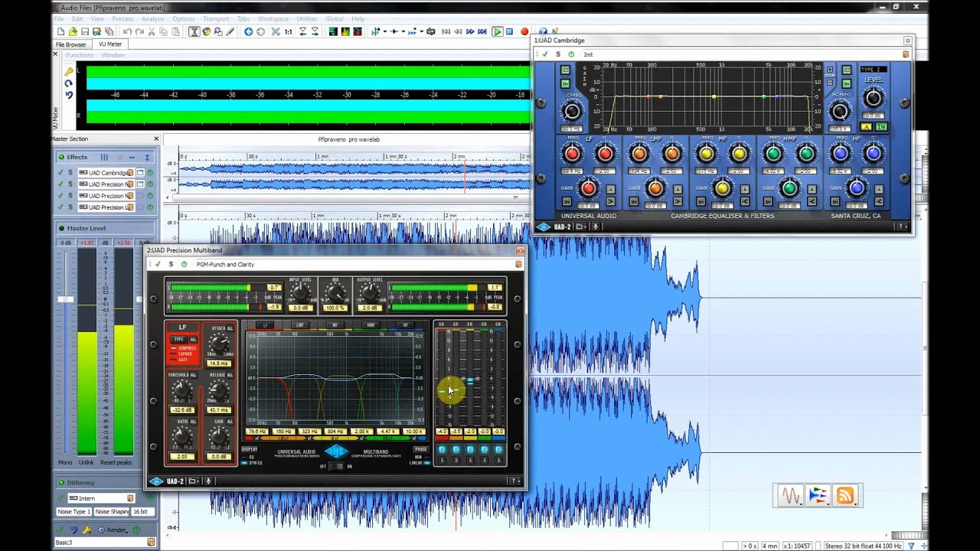Click the blue Stop button

(510, 31)
